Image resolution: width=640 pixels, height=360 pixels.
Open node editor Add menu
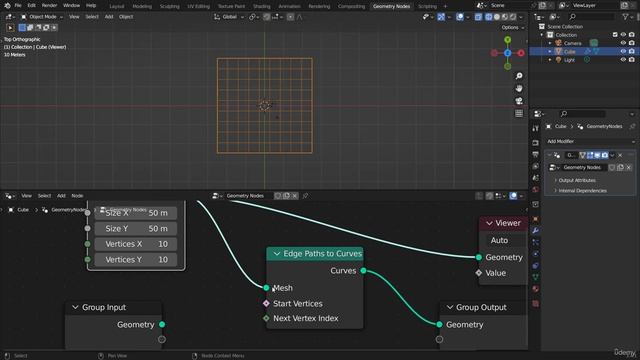click(61, 196)
